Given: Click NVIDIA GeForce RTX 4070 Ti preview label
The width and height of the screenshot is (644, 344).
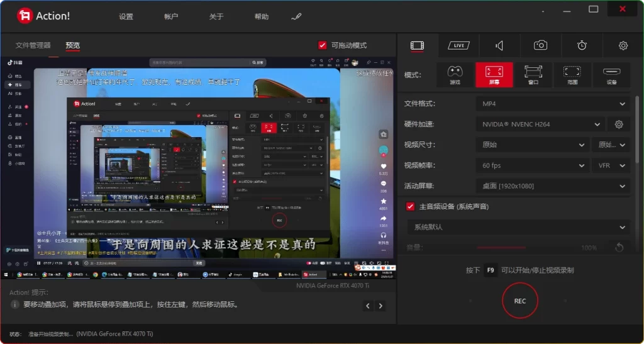Looking at the screenshot, I should coord(333,286).
